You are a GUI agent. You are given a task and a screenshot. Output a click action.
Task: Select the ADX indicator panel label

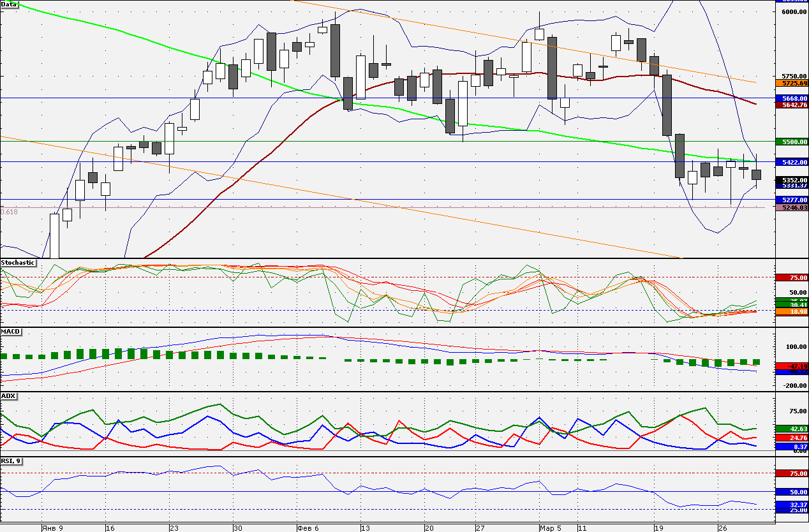pyautogui.click(x=8, y=396)
